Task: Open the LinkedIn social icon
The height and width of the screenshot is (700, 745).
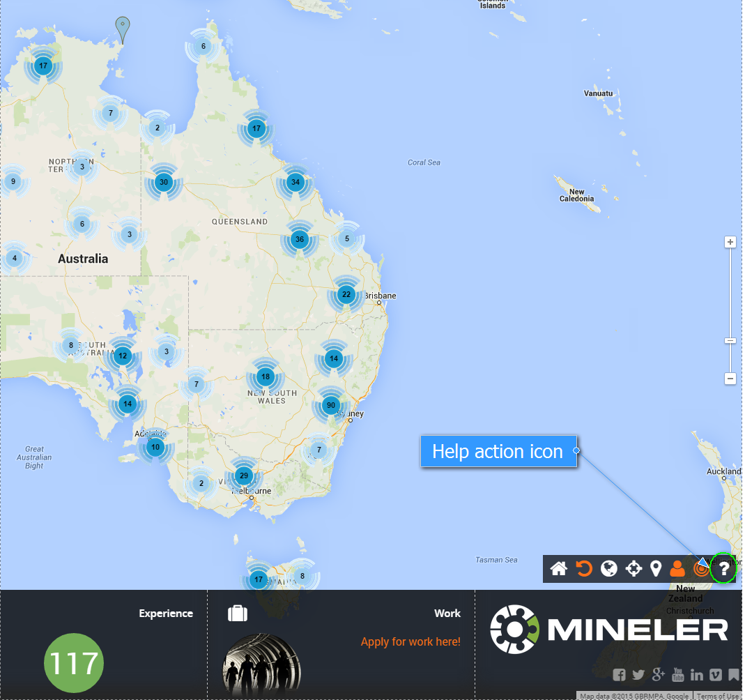Action: coord(696,675)
